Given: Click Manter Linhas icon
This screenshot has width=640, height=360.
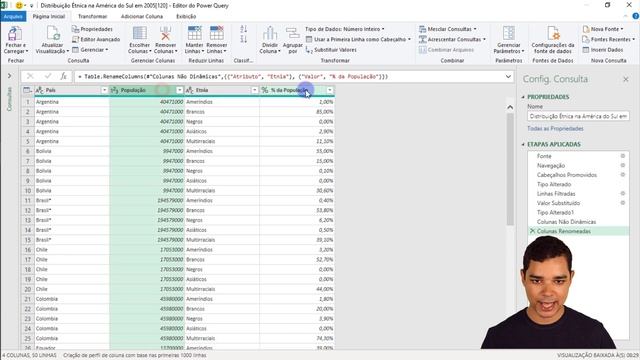Looking at the screenshot, I should [194, 33].
